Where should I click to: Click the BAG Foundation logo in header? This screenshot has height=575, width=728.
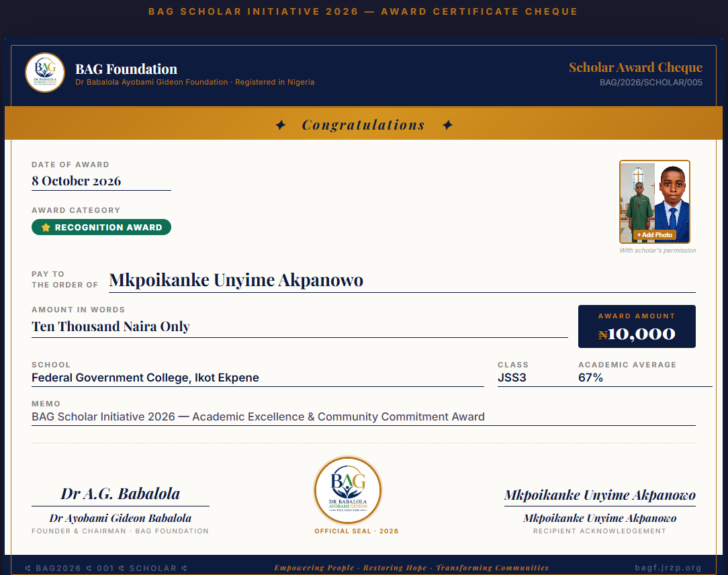[45, 73]
